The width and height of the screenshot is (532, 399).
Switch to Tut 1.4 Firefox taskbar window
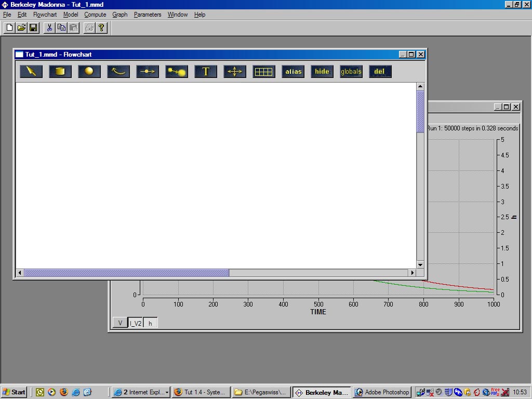[201, 392]
